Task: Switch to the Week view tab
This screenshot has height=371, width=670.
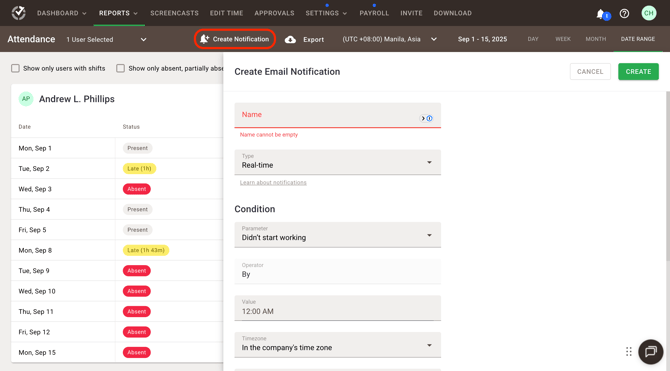Action: 563,39
